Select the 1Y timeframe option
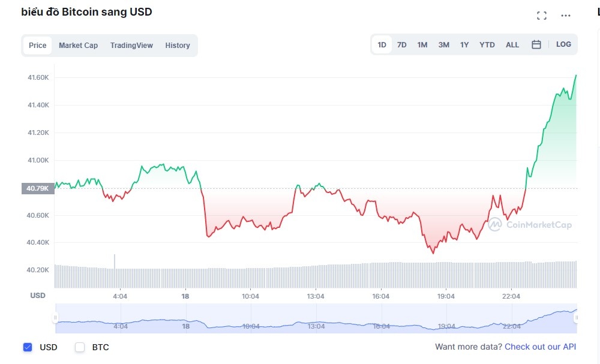600x364 pixels. [x=464, y=44]
